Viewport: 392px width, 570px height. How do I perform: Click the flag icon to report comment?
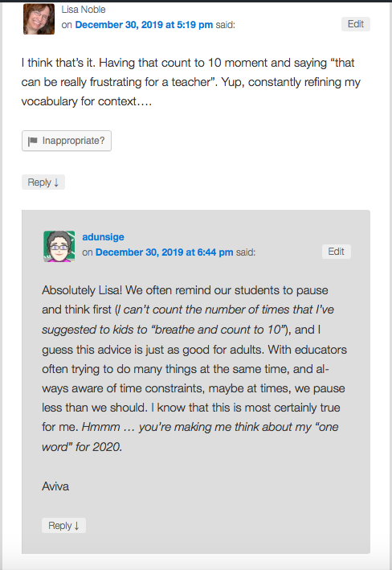tap(33, 141)
